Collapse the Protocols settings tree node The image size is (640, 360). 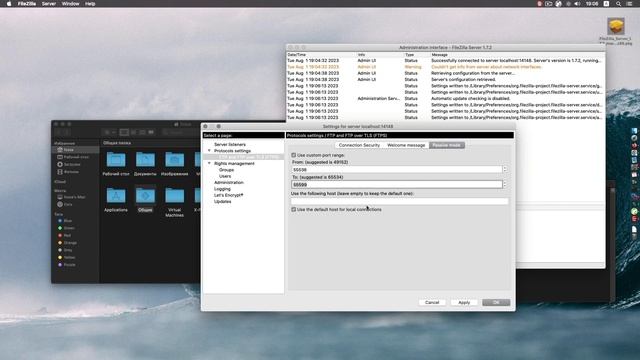[209, 151]
